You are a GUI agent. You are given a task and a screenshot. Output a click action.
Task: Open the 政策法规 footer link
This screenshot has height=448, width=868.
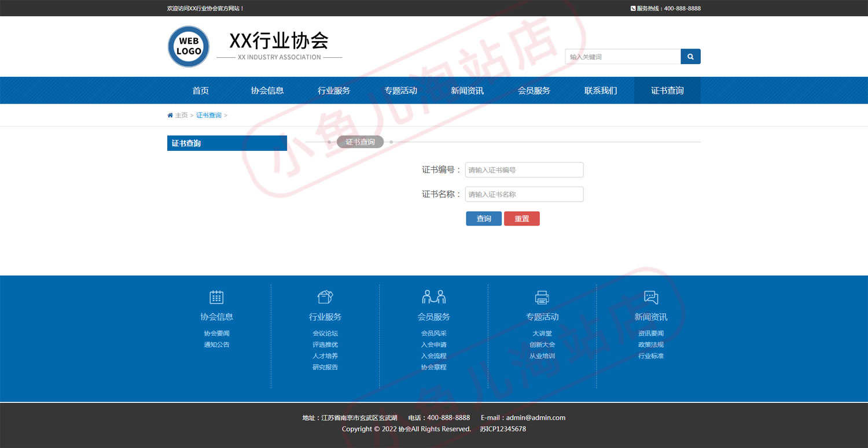[x=651, y=345]
